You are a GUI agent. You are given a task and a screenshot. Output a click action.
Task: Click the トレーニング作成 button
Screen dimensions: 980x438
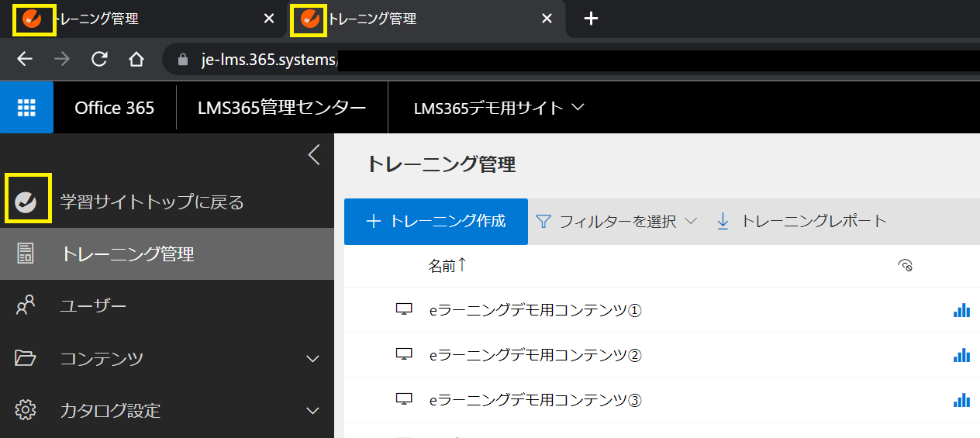[x=436, y=222]
